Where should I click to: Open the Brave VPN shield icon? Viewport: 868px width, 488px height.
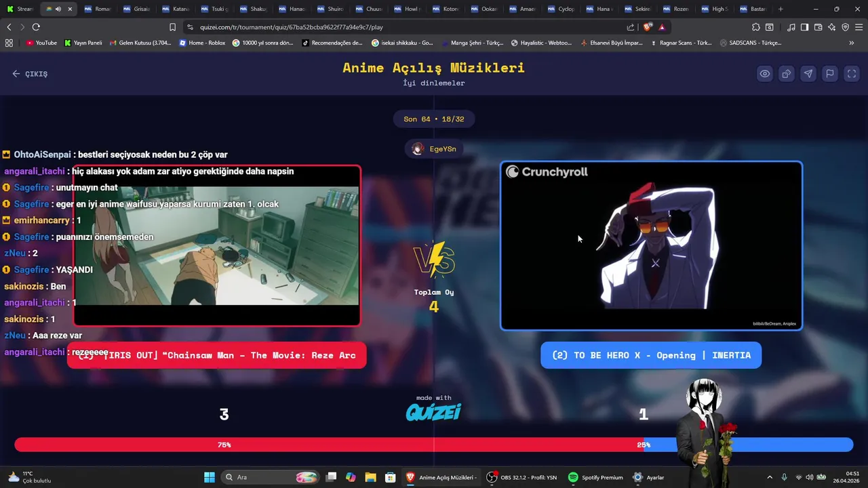pos(845,27)
